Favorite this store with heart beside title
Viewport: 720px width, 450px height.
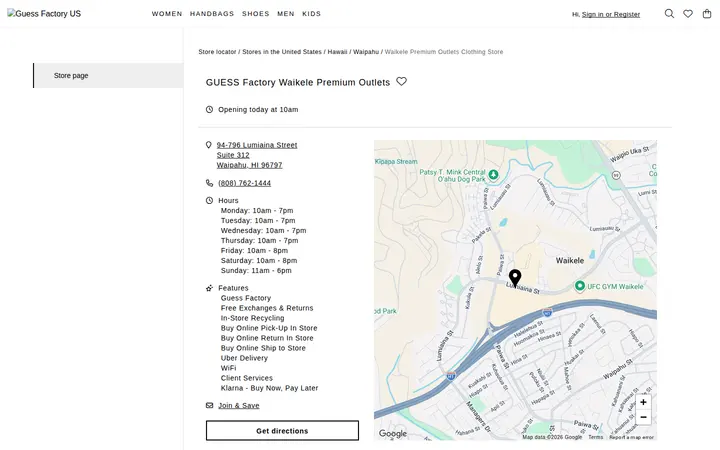click(x=401, y=81)
